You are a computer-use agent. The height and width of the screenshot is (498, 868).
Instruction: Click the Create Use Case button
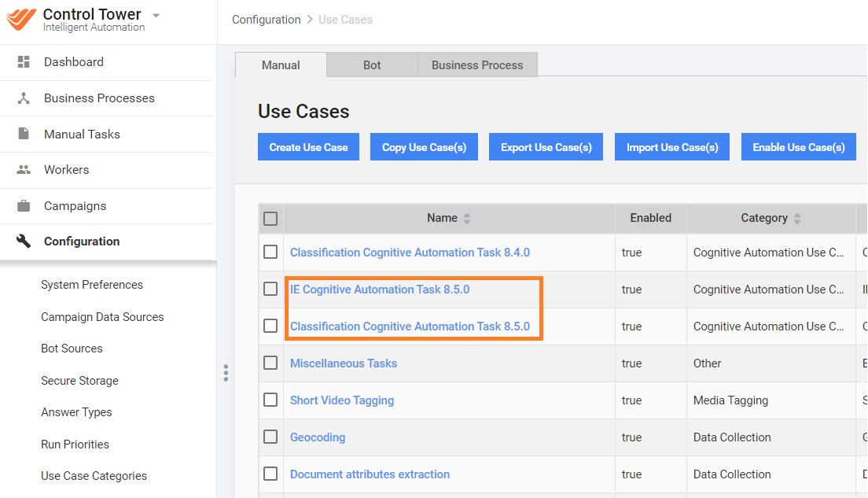[308, 147]
